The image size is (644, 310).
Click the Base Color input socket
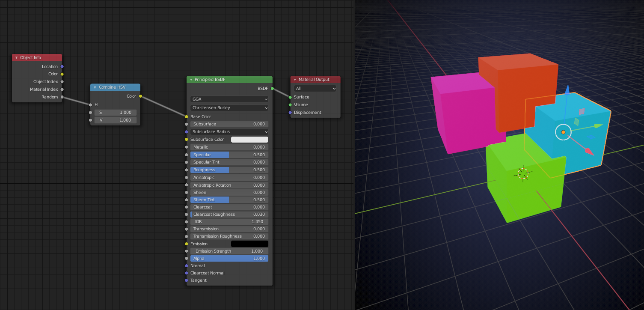coord(187,117)
